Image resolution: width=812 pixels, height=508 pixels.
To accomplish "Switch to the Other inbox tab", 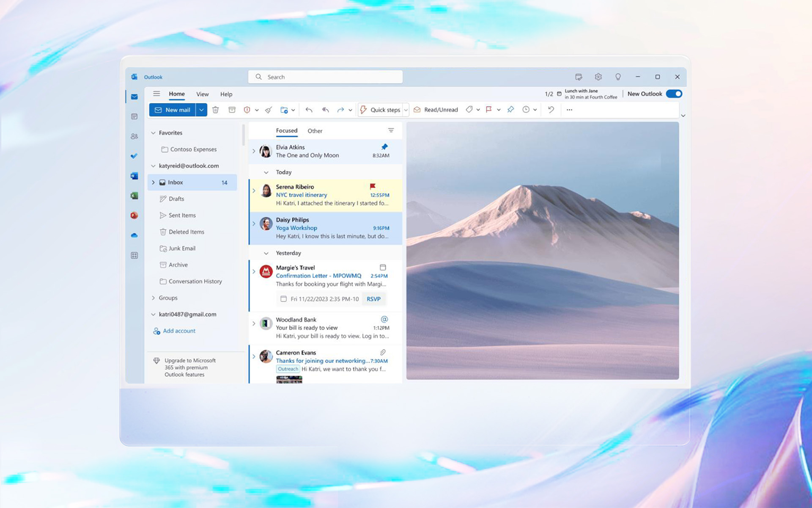I will tap(315, 130).
